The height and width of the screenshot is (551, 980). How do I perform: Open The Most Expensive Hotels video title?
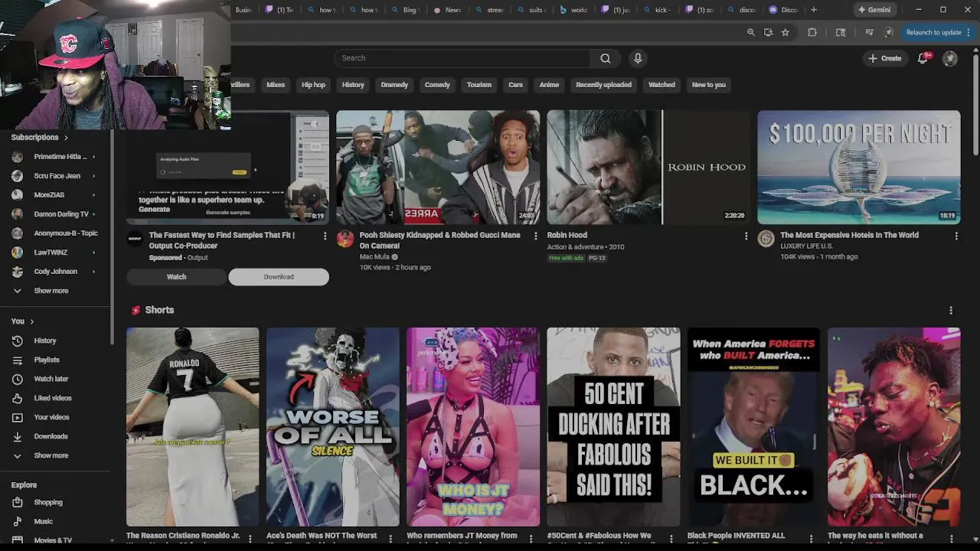(x=849, y=235)
